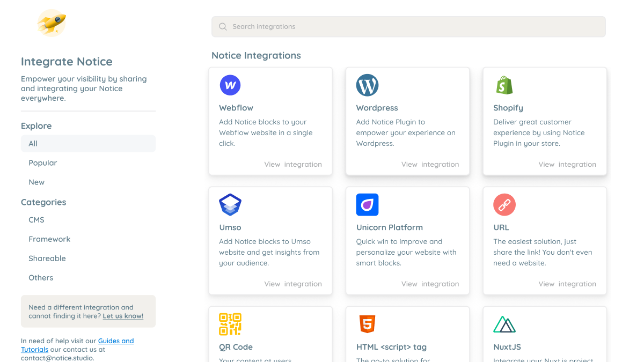This screenshot has width=644, height=362.
Task: View integration for Webflow
Action: coord(293,165)
